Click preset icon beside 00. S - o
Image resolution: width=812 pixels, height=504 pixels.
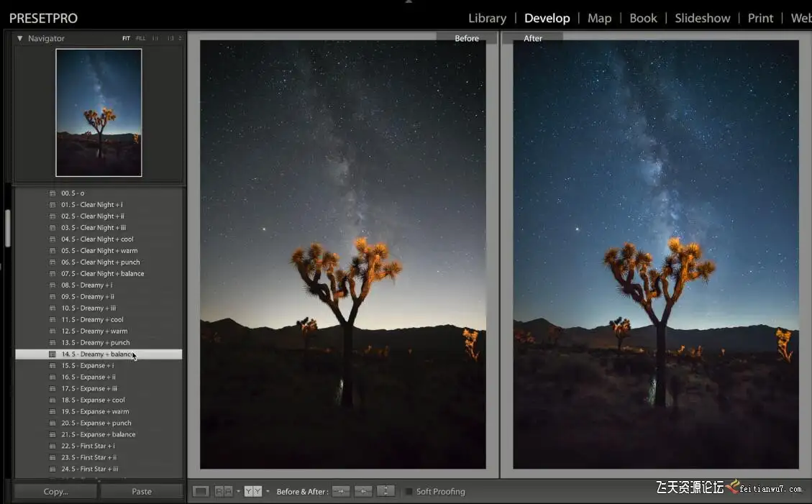coord(53,193)
